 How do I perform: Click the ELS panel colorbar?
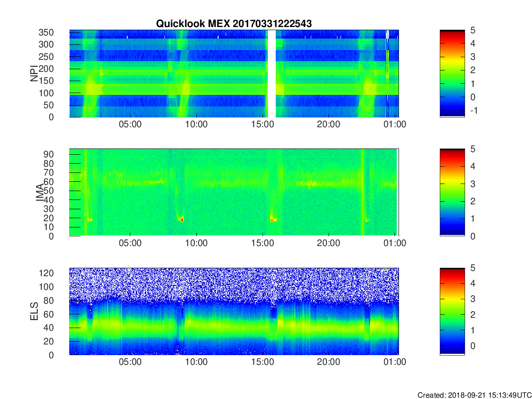pyautogui.click(x=452, y=311)
